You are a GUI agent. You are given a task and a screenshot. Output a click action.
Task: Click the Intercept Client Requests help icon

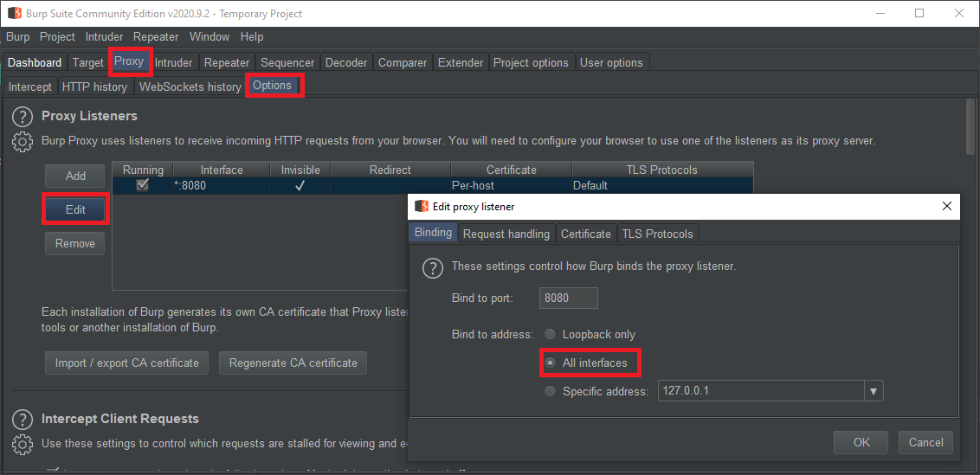point(22,420)
